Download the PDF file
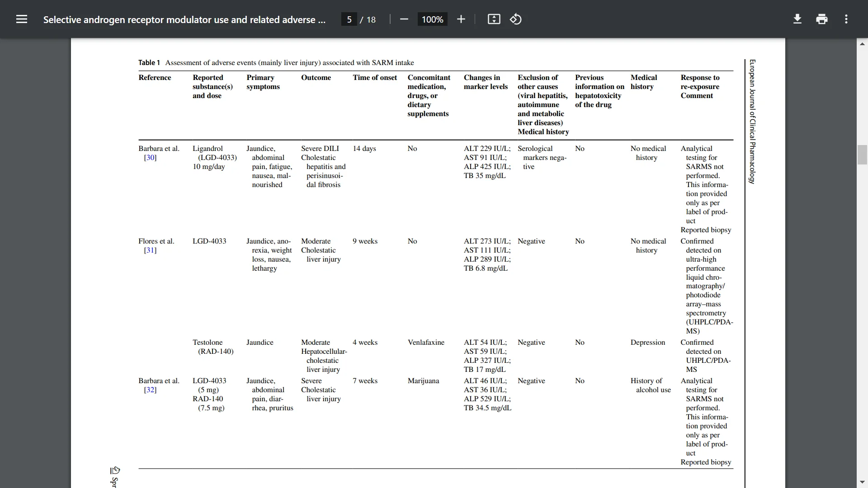The height and width of the screenshot is (488, 868). coord(797,19)
